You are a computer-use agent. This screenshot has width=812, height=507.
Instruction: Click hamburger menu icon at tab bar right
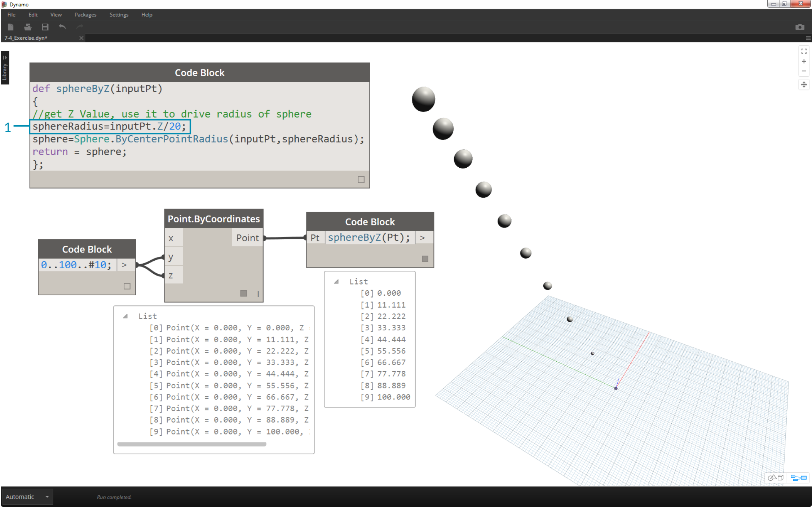(808, 38)
